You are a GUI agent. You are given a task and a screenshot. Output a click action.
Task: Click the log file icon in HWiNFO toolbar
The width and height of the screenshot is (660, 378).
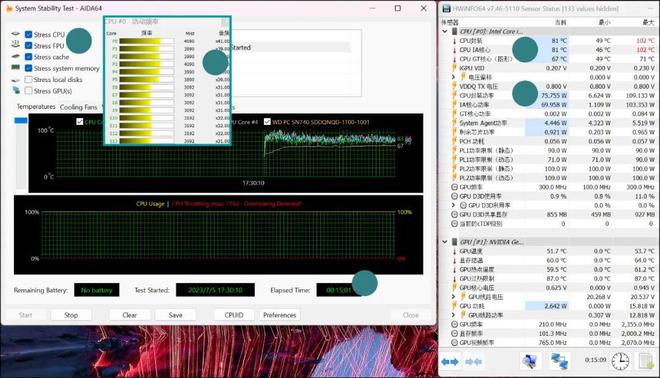[x=646, y=361]
